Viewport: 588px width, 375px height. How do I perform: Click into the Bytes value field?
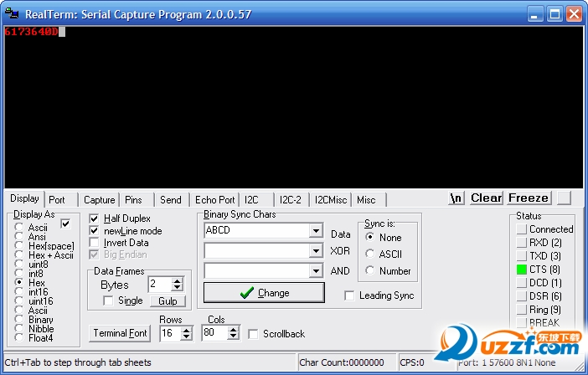click(x=160, y=285)
